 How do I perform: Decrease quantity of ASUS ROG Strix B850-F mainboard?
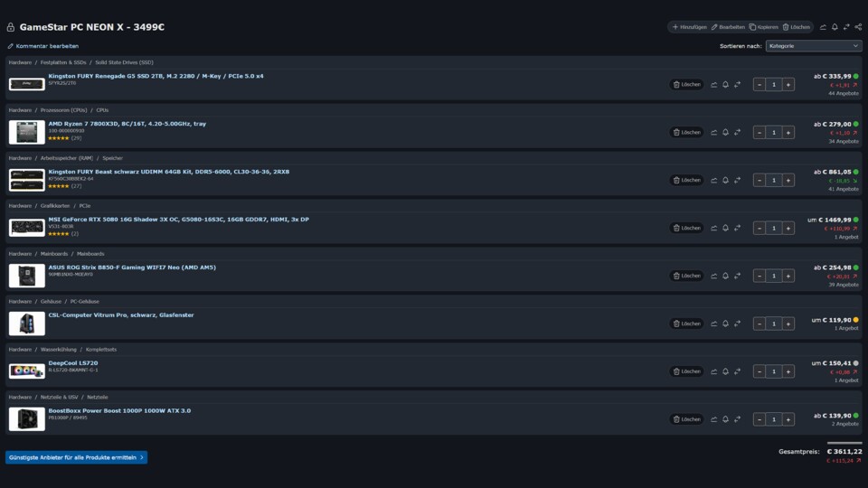point(759,276)
